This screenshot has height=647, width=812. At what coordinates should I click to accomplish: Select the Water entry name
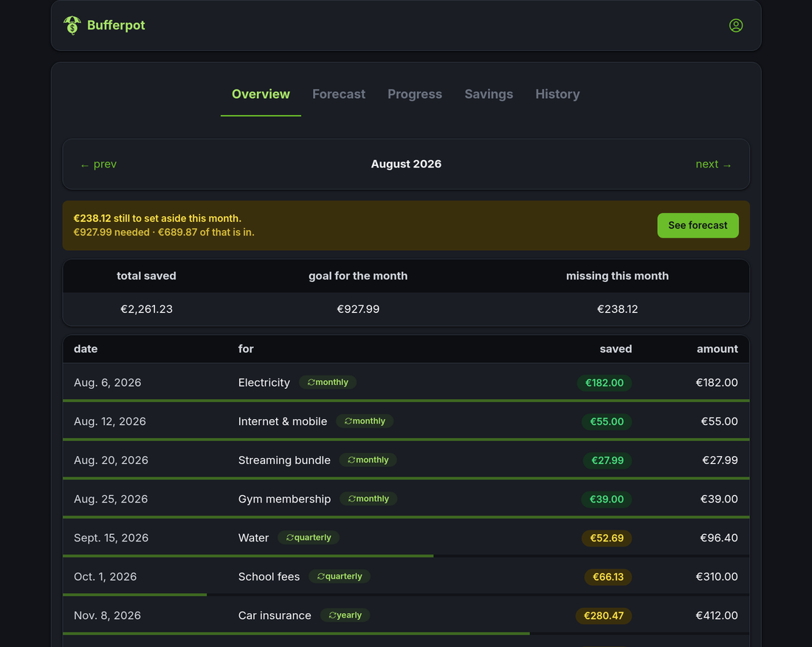[253, 538]
